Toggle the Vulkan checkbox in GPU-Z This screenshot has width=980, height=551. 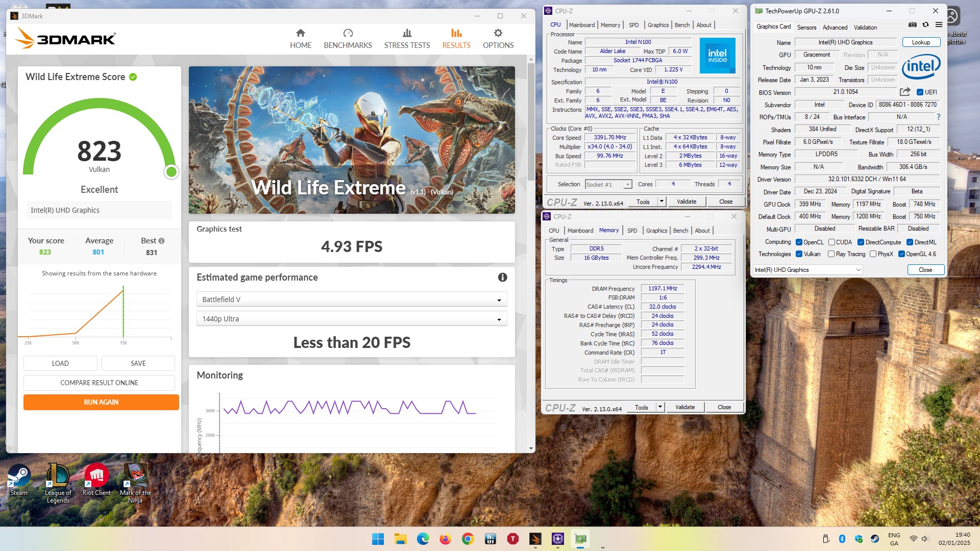click(x=799, y=254)
